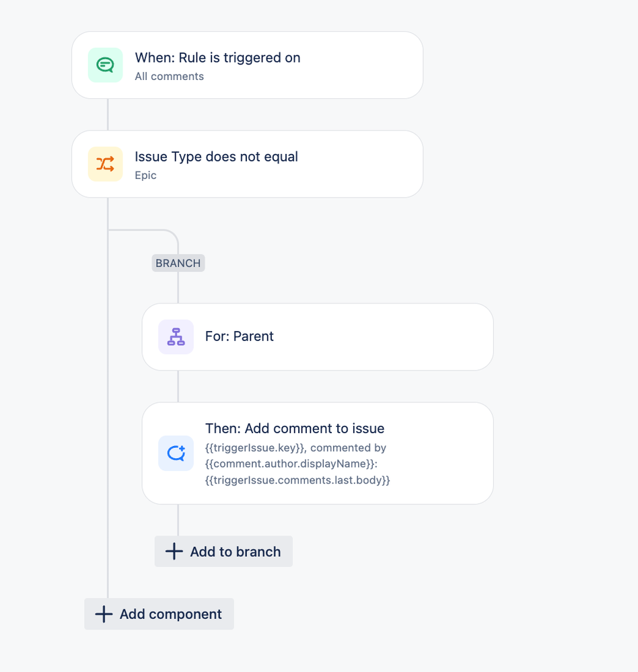
Task: Click the Add to branch button
Action: tap(223, 551)
